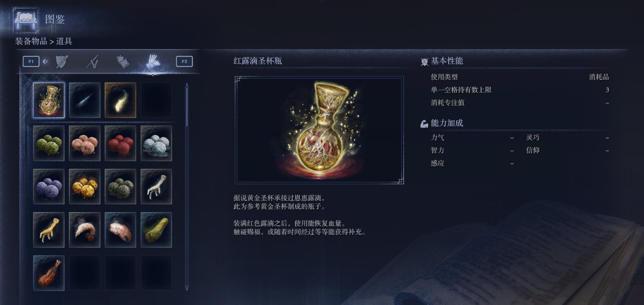Image resolution: width=644 pixels, height=305 pixels.
Task: Click the F2 next category button
Action: click(184, 62)
